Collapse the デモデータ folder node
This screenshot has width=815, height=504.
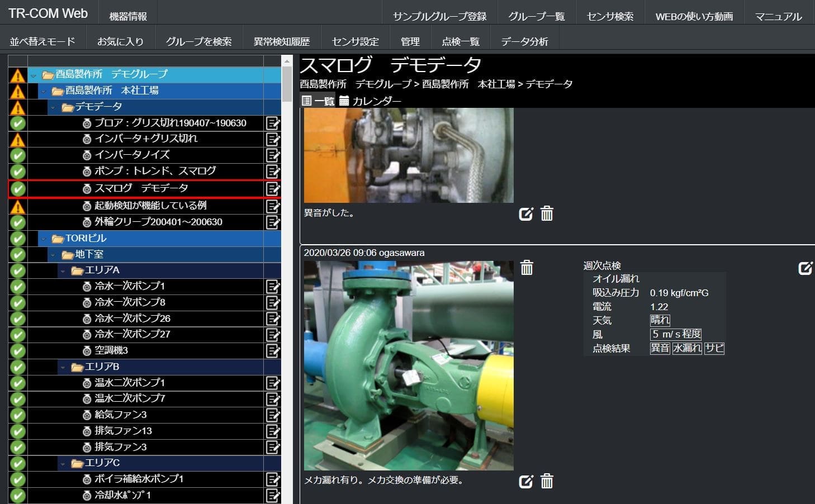54,107
